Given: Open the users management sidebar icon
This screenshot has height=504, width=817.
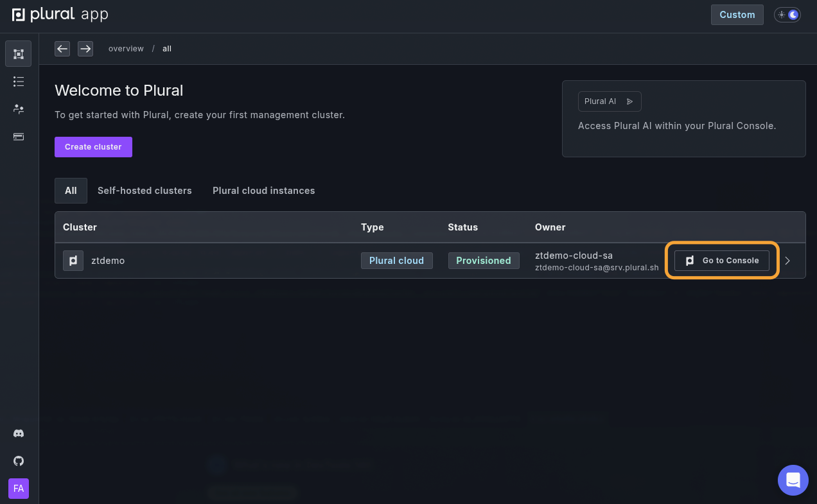Looking at the screenshot, I should click(18, 109).
